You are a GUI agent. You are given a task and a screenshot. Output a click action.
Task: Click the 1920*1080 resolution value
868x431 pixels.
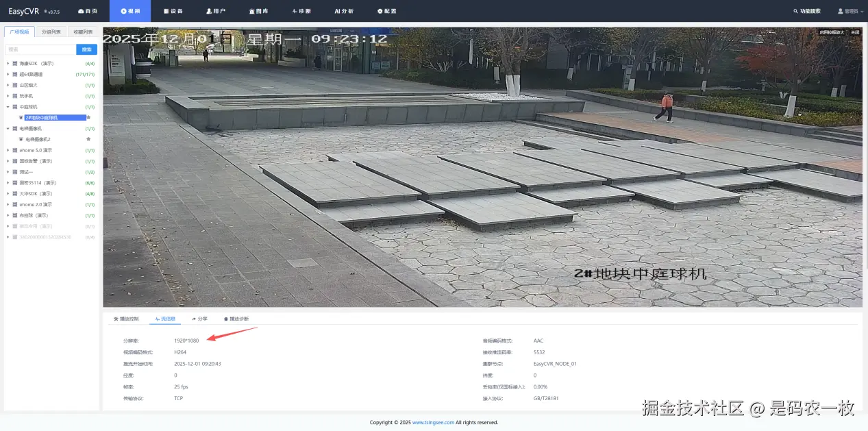click(x=186, y=341)
